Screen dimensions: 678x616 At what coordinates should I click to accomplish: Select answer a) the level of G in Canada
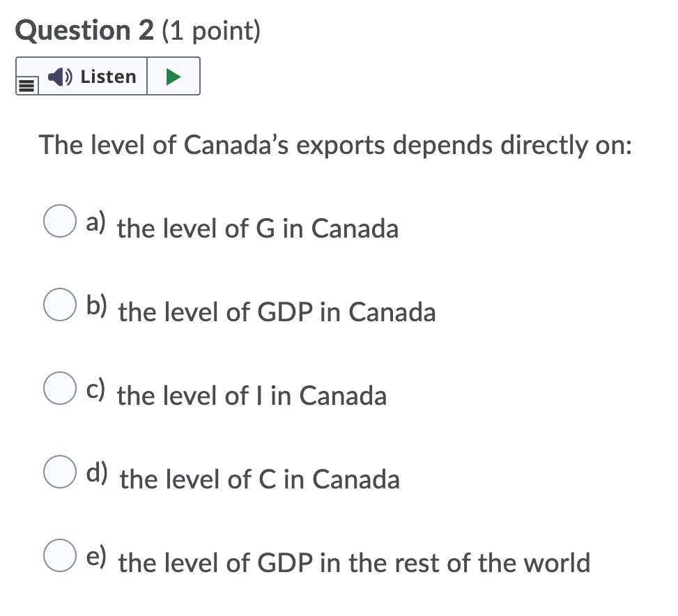click(x=60, y=221)
